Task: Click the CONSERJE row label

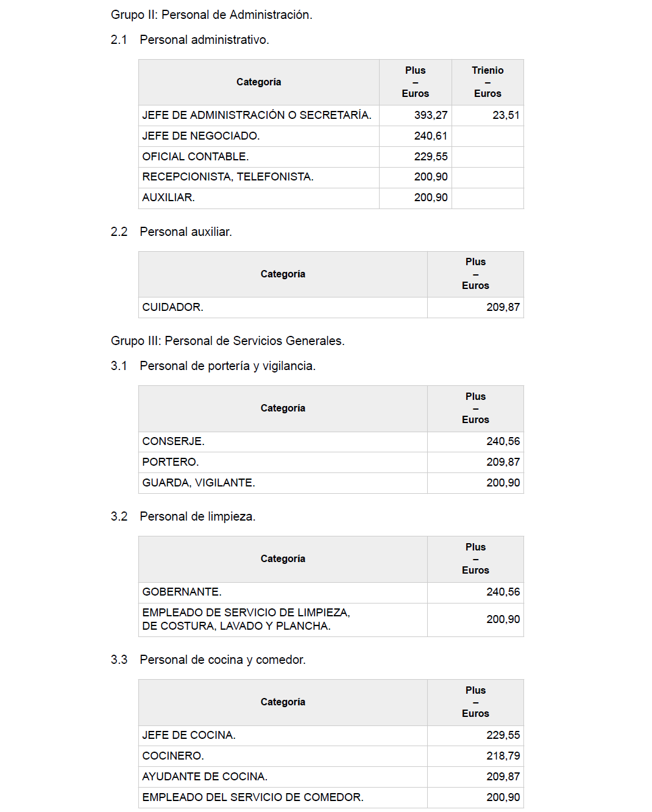Action: [x=174, y=441]
